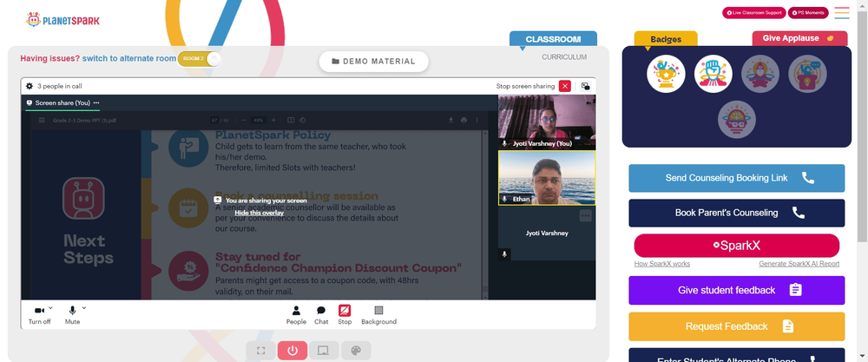Select the Badges tab
This screenshot has height=362, width=868.
tap(666, 39)
